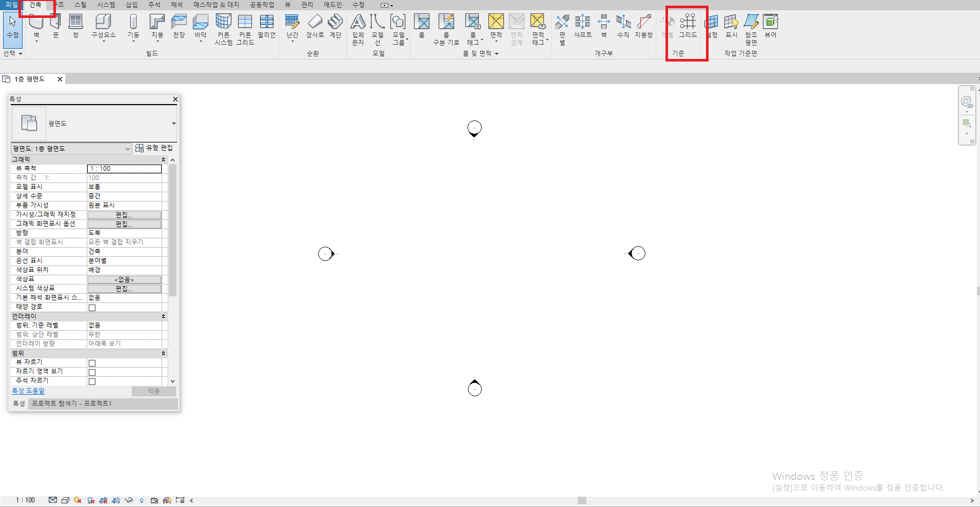The height and width of the screenshot is (507, 980).
Task: Open the 파일 menu
Action: pos(11,5)
